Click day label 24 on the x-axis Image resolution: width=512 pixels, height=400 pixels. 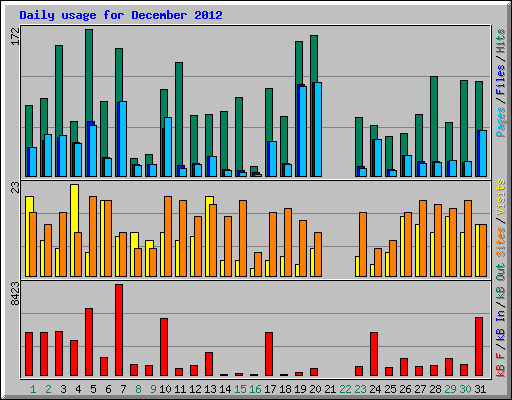375,389
